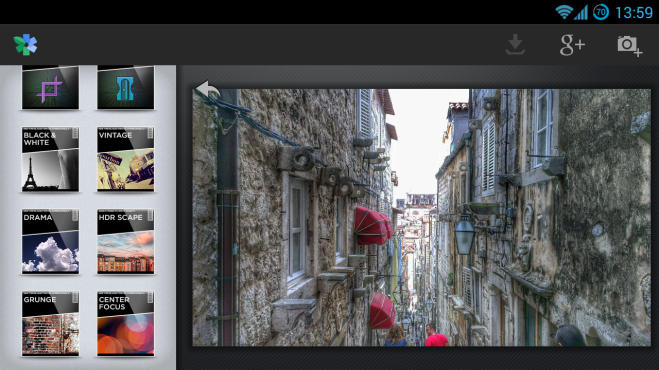The image size is (659, 370).
Task: Tap the battery level circle showing 70
Action: click(x=601, y=12)
